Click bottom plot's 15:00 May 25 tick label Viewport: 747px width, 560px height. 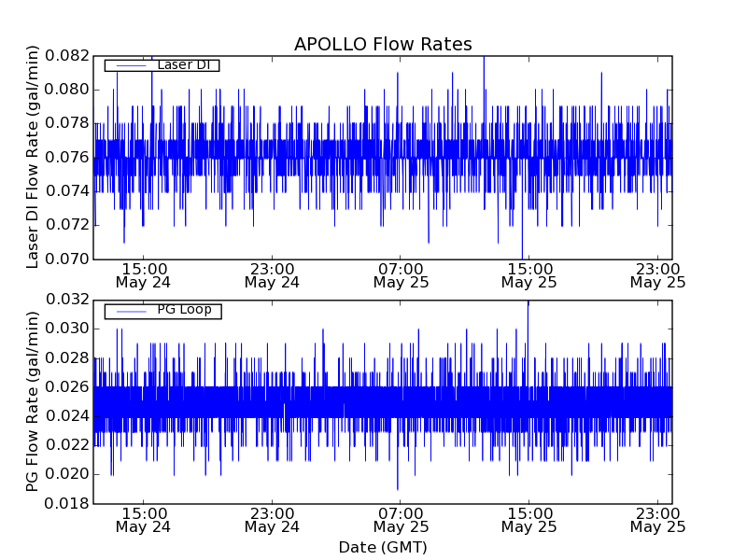point(529,519)
